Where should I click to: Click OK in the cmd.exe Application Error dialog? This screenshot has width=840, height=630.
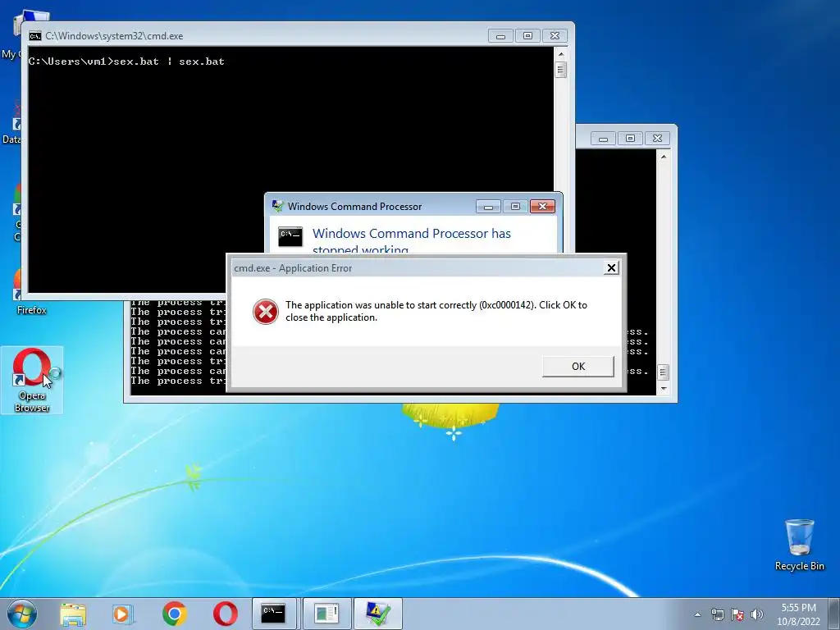coord(578,367)
